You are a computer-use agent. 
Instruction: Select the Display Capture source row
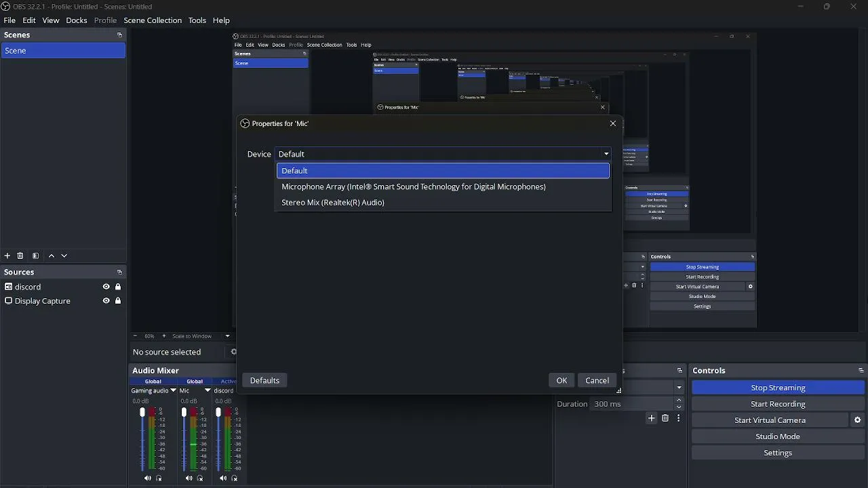coord(63,301)
